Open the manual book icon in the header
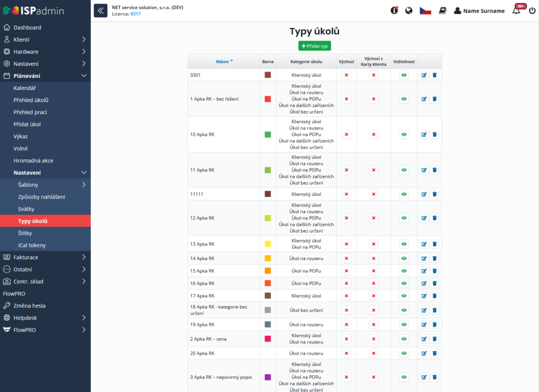The width and height of the screenshot is (539, 392). [442, 11]
